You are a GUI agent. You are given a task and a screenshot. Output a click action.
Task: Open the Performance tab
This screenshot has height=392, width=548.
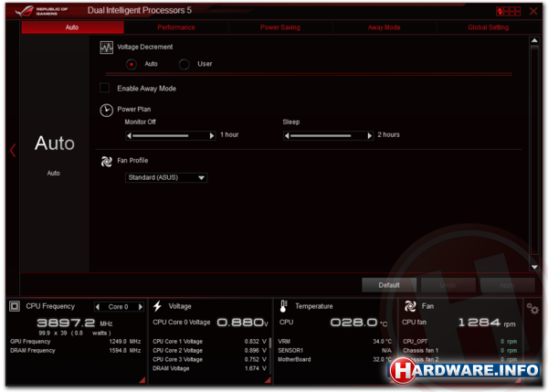coord(175,27)
